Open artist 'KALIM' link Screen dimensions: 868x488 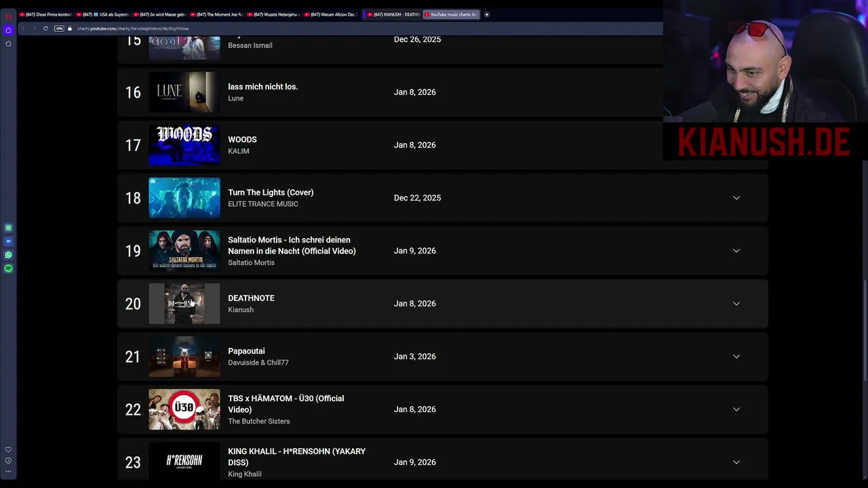239,151
